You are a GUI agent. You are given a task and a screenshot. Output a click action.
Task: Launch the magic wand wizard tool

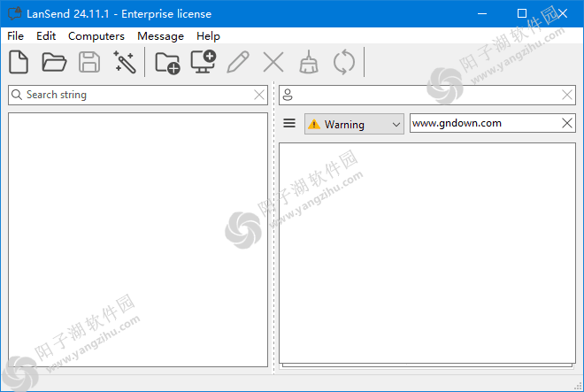pos(125,62)
